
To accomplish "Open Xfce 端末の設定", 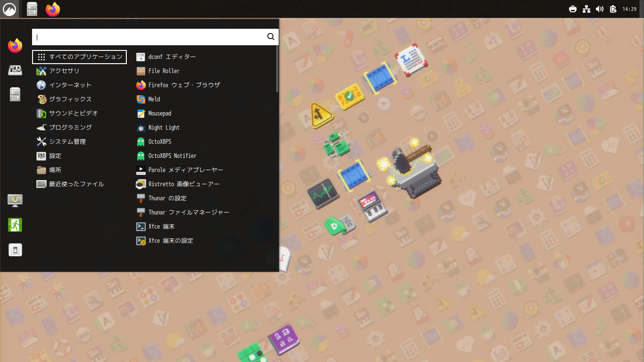I will (x=204, y=240).
